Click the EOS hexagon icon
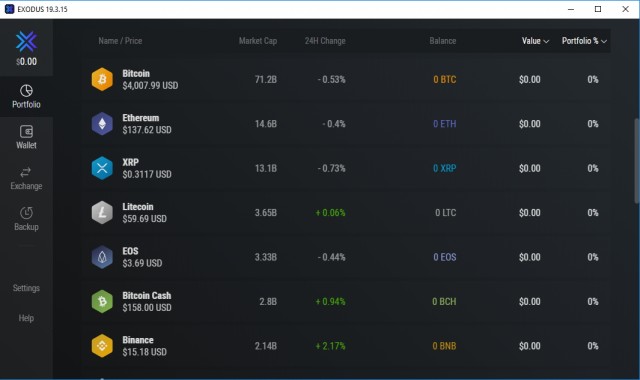 [x=102, y=257]
